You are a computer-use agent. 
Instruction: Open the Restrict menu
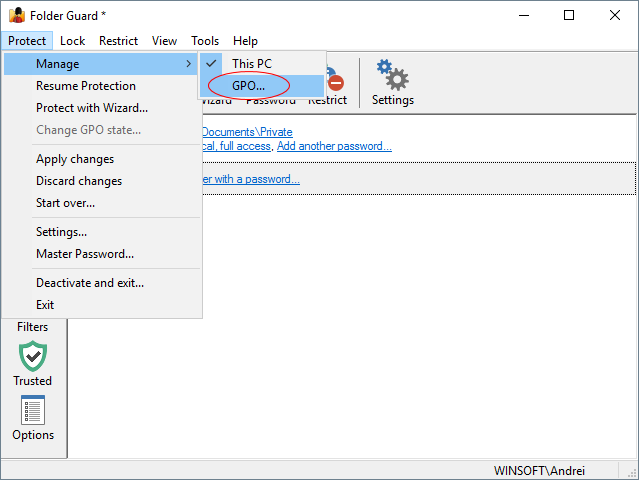point(118,41)
